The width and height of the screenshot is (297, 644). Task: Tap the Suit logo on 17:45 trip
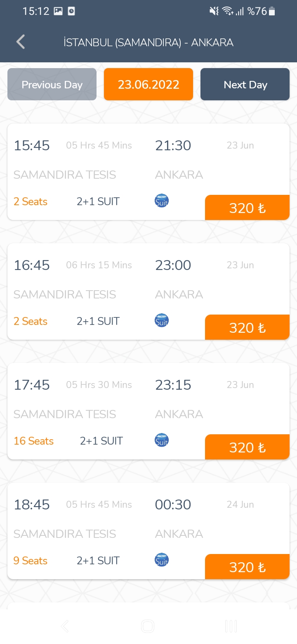pyautogui.click(x=162, y=440)
